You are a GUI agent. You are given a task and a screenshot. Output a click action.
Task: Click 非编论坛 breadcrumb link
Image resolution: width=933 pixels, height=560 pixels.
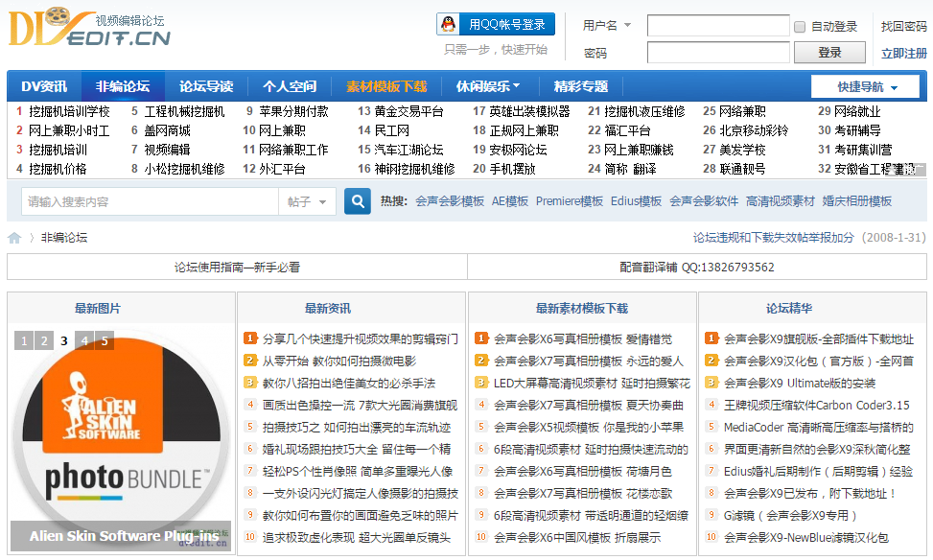pos(63,238)
